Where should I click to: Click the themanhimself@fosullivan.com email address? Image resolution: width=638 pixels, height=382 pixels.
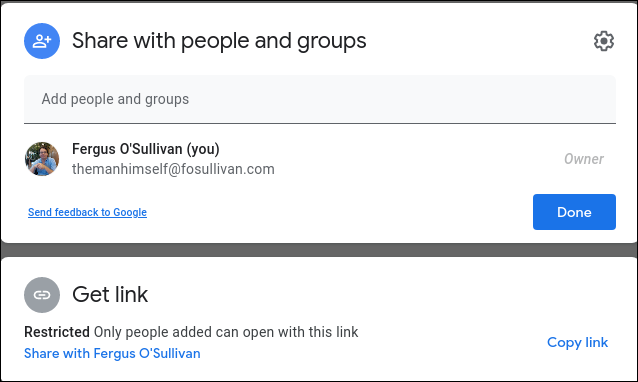pos(173,169)
